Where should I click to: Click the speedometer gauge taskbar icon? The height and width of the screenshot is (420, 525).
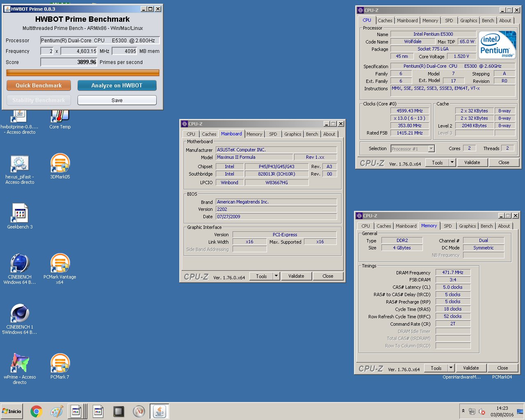[x=139, y=411]
